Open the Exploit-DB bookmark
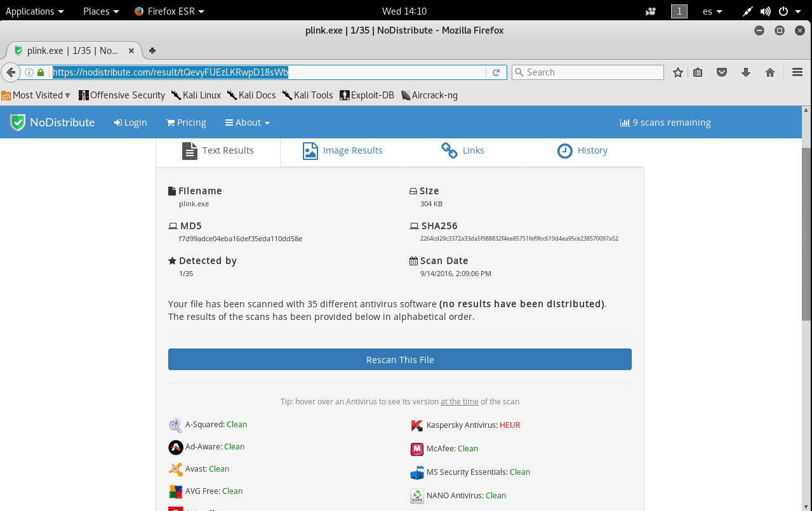 pos(367,95)
